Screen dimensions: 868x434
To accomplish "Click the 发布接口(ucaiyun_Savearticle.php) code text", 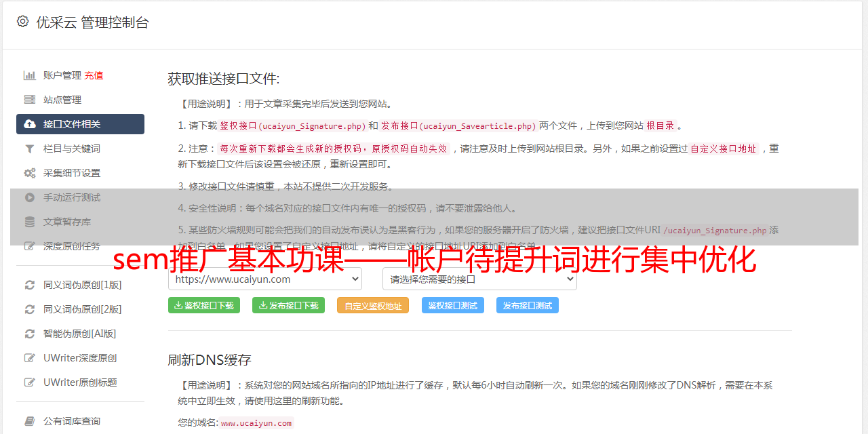I will click(458, 125).
